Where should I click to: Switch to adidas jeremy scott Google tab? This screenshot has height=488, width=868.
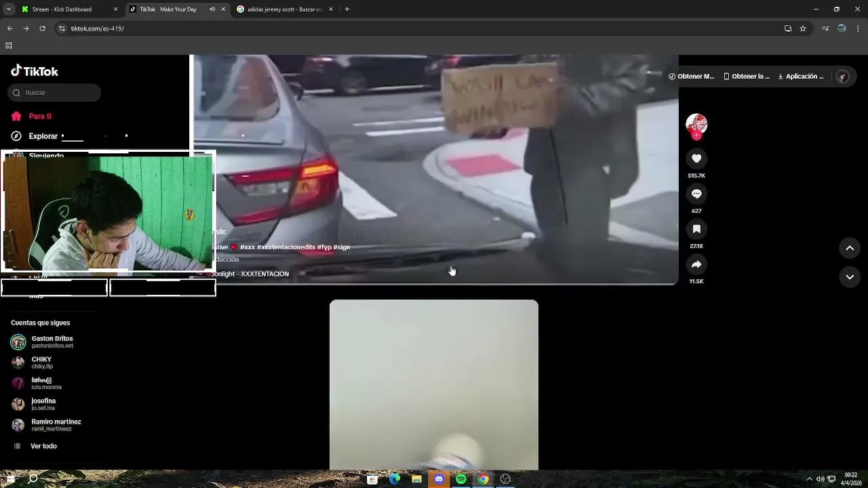point(283,9)
